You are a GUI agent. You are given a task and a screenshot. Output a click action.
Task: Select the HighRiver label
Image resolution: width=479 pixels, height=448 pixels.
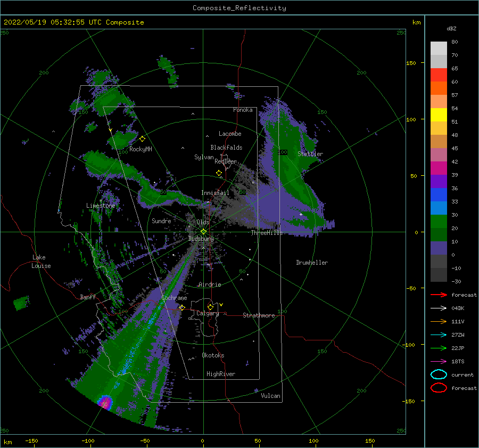point(221,374)
